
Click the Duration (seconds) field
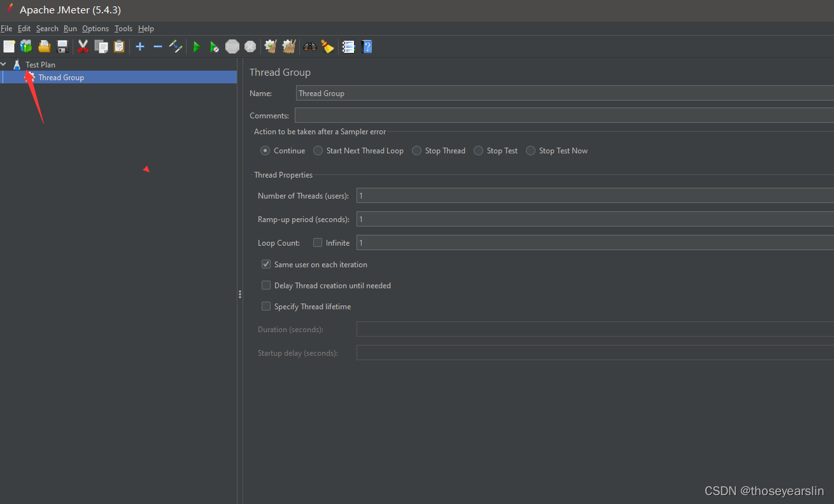(x=595, y=329)
